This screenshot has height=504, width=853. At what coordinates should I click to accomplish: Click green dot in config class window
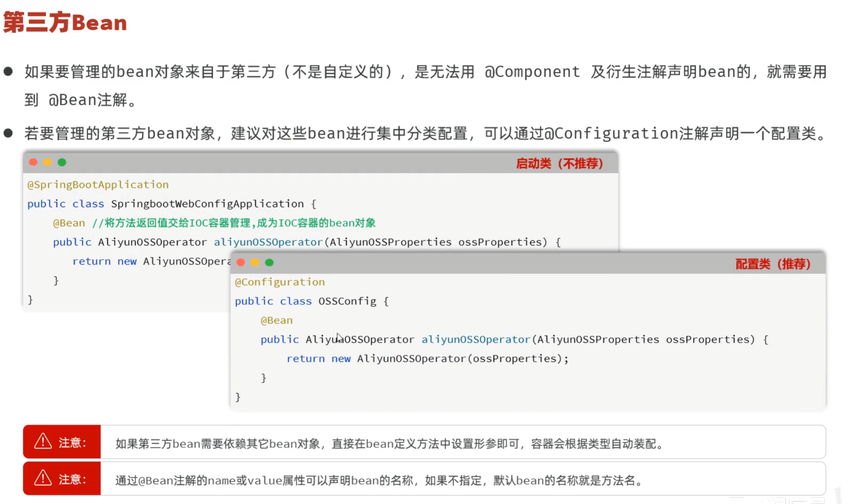click(269, 262)
